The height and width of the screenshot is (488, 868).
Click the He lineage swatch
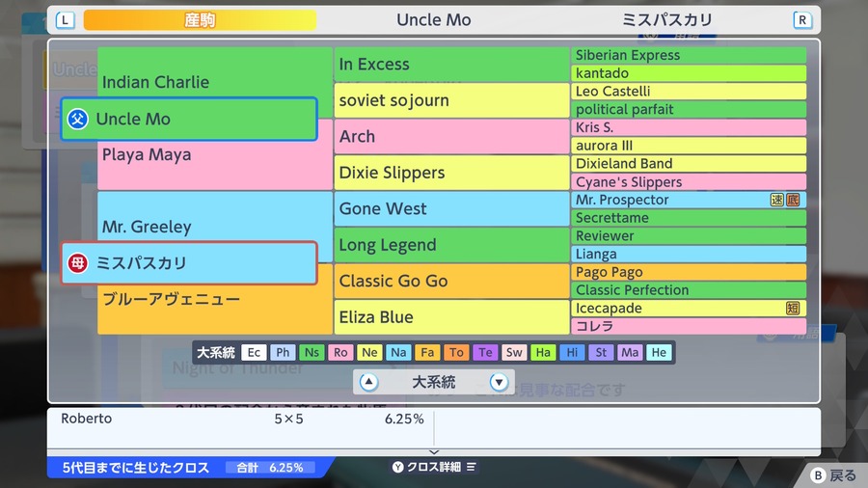point(659,352)
